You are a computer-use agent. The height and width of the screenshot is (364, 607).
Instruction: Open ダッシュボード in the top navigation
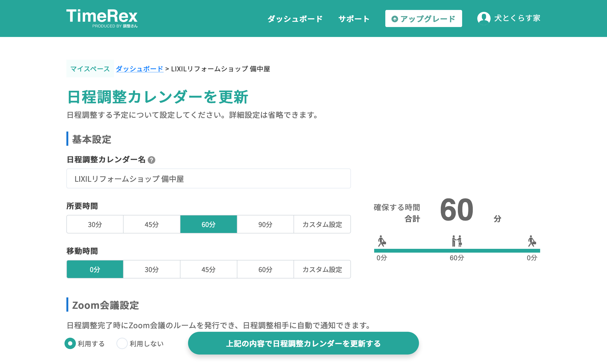[295, 19]
